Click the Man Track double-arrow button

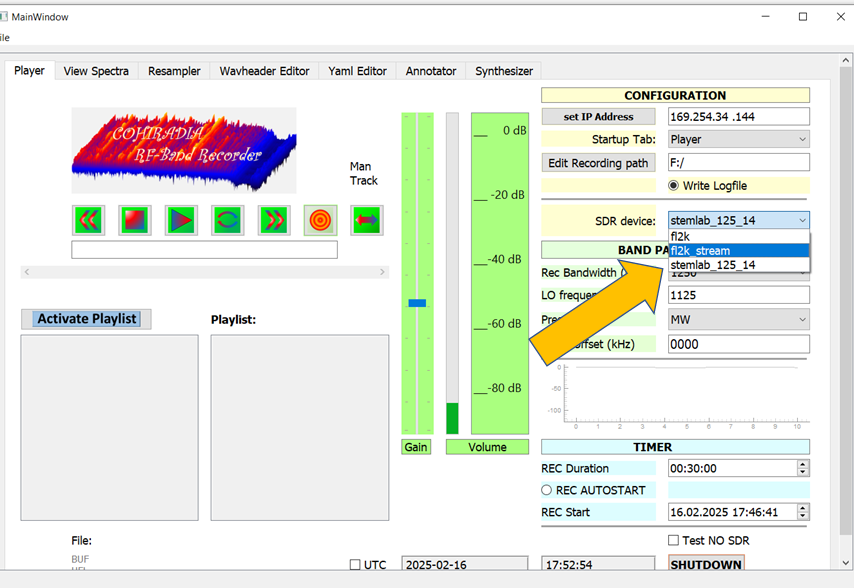tap(366, 220)
